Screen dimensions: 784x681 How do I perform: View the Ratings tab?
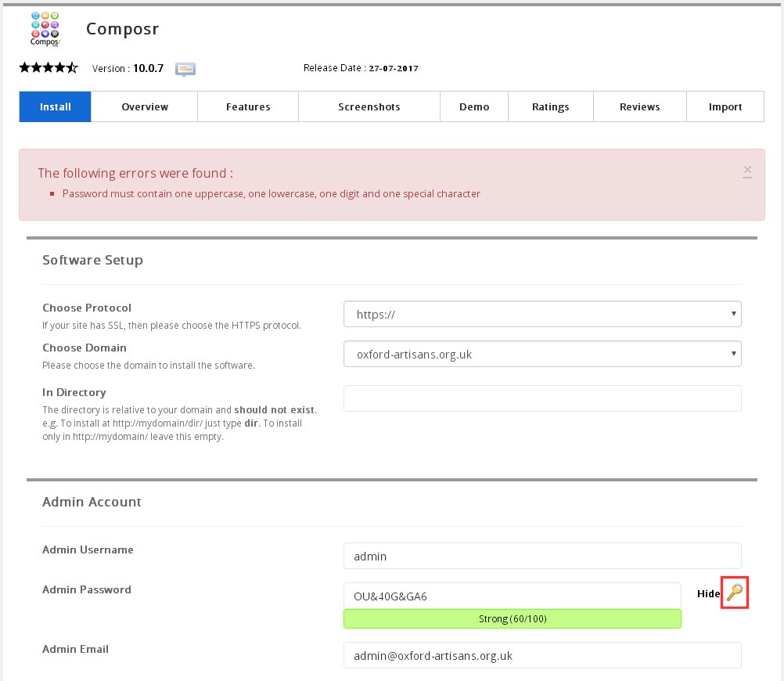(550, 107)
